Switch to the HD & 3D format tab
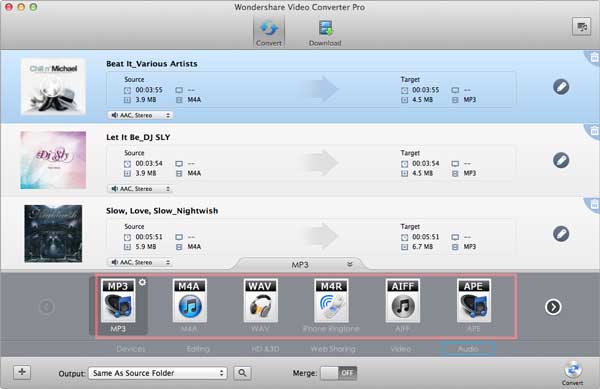 click(x=265, y=349)
